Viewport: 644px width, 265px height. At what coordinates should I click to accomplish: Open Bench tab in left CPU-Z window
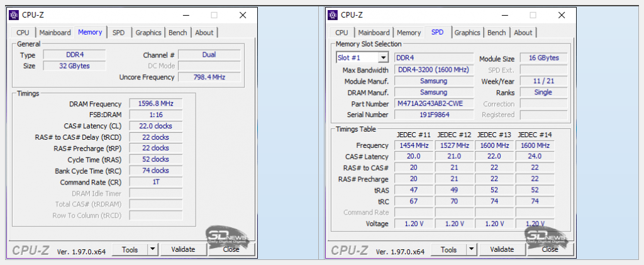tap(177, 33)
